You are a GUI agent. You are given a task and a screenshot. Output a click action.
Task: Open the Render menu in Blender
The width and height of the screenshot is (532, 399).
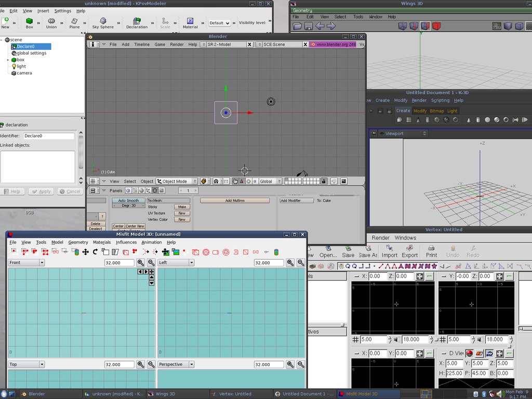pyautogui.click(x=177, y=45)
